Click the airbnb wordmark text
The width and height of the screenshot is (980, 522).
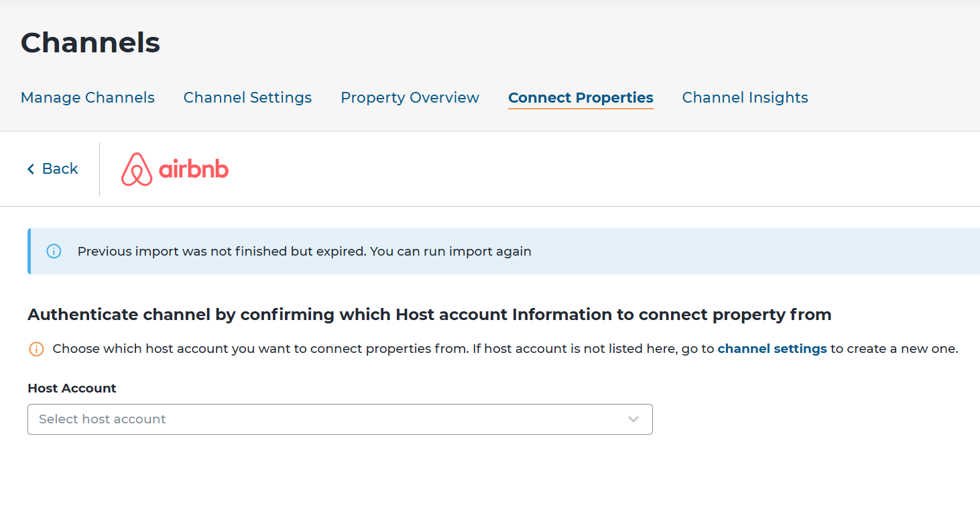(x=194, y=169)
